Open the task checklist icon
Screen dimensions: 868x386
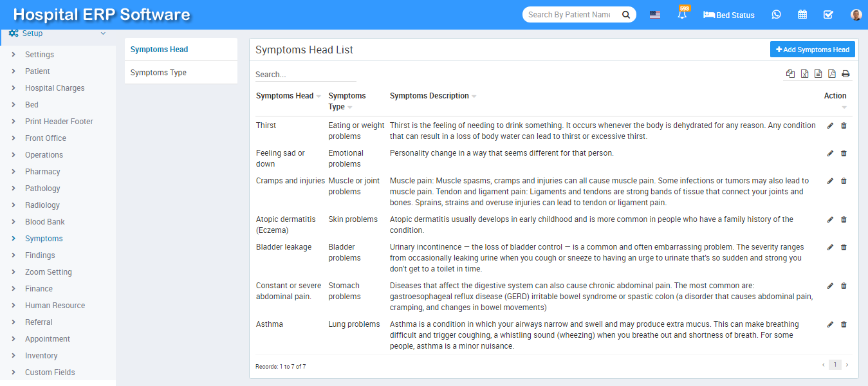829,14
